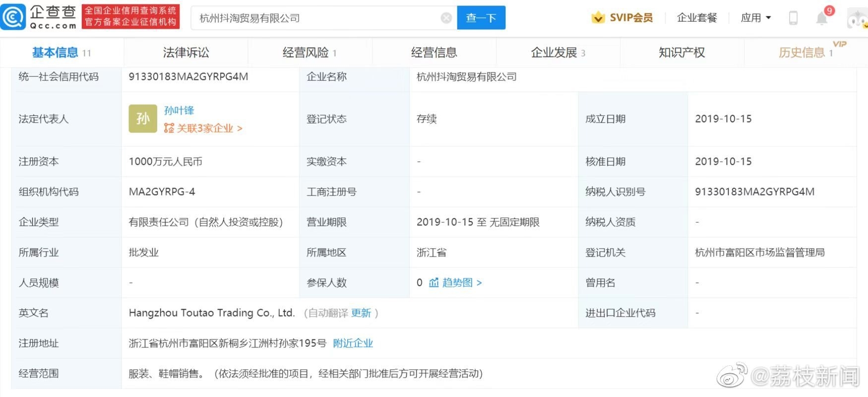Click 更新 next to the English name
868x397 pixels.
361,313
